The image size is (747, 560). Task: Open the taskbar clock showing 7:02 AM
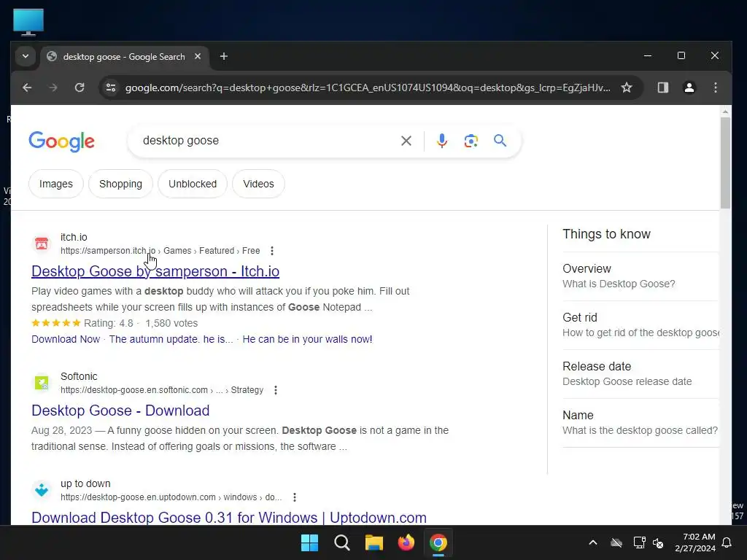pos(695,542)
